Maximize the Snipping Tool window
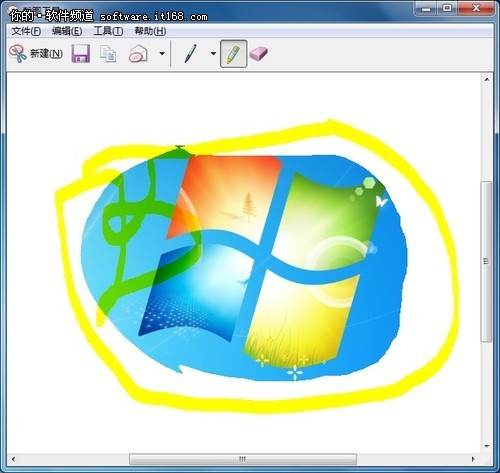The image size is (500, 473). coord(447,8)
